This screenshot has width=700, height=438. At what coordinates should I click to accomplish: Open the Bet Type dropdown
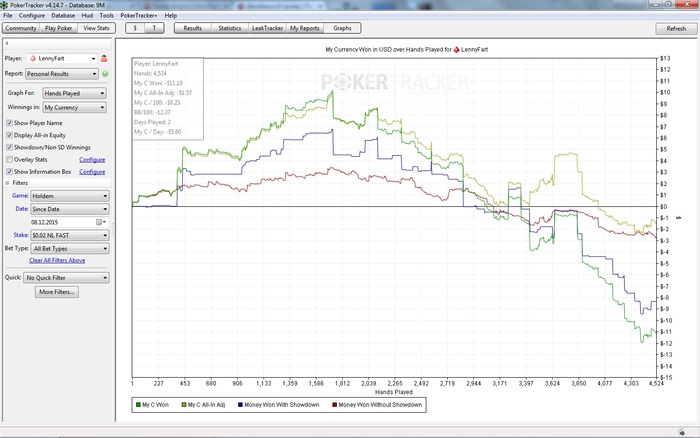pos(70,249)
